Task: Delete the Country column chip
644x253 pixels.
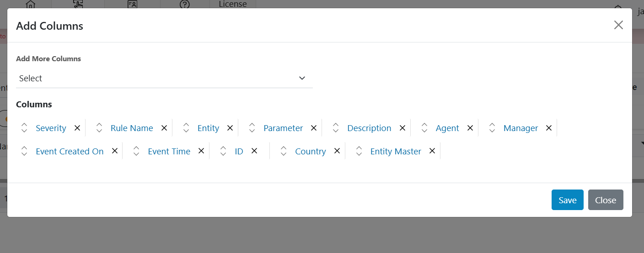Action: [x=337, y=151]
